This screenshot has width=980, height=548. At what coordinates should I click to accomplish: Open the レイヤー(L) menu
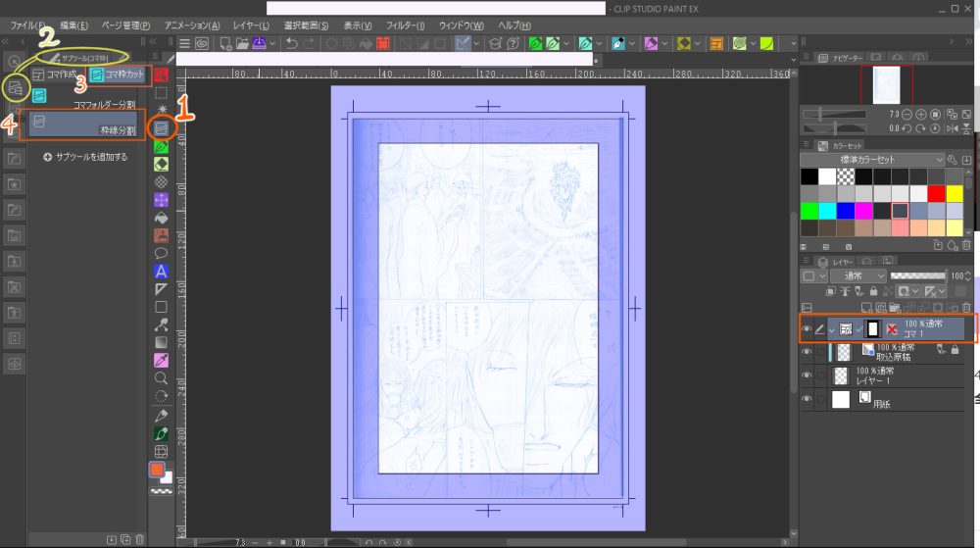[x=251, y=25]
